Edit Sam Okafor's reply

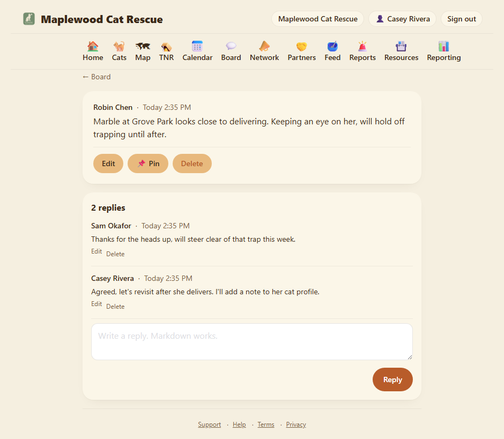97,251
